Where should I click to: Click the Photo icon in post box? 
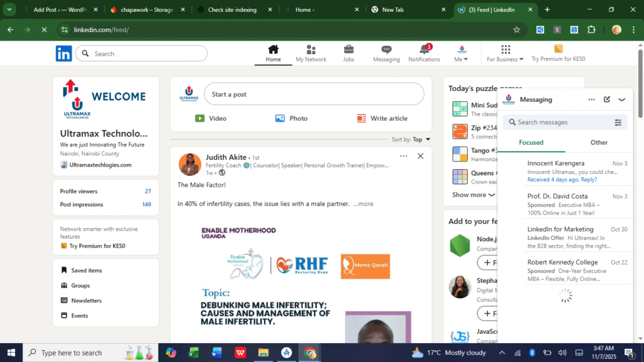(x=280, y=118)
